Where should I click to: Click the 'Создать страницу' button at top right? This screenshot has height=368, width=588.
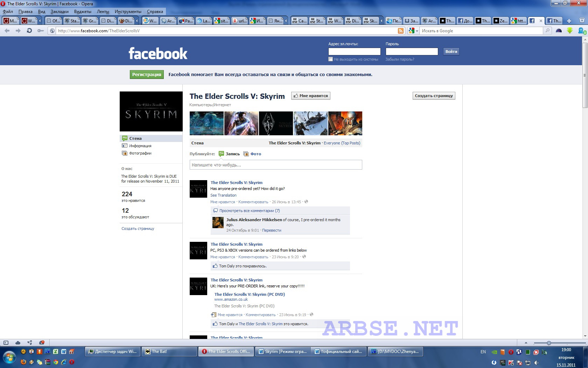[x=434, y=96]
